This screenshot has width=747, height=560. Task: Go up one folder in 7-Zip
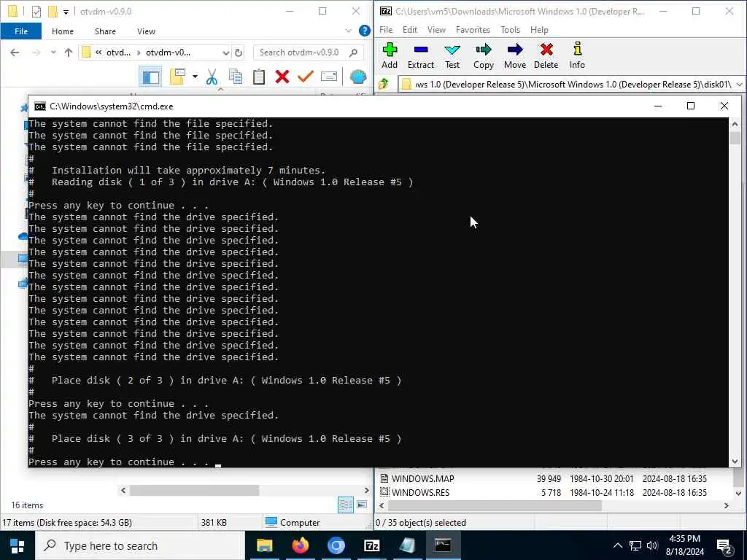tap(384, 85)
